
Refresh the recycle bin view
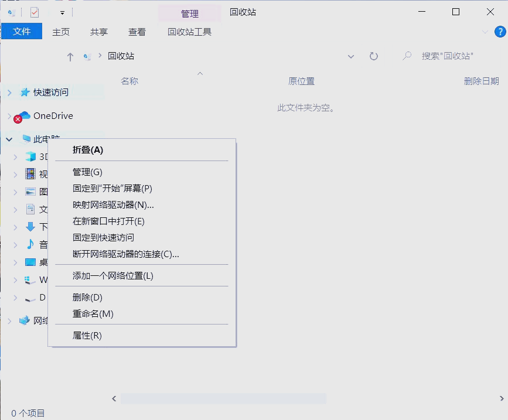click(374, 56)
